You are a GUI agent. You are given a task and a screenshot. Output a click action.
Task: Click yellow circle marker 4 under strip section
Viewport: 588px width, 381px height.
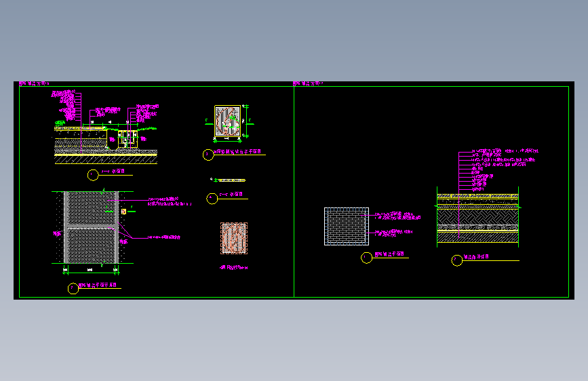pyautogui.click(x=212, y=199)
